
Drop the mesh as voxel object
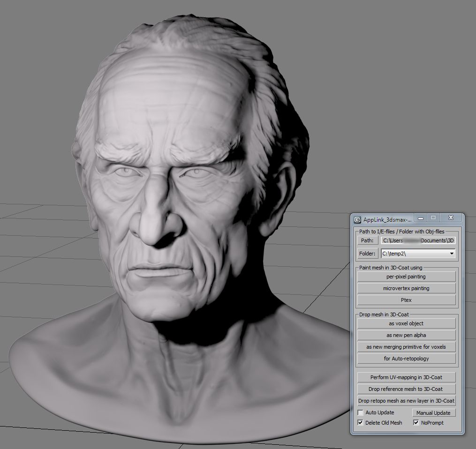[406, 323]
